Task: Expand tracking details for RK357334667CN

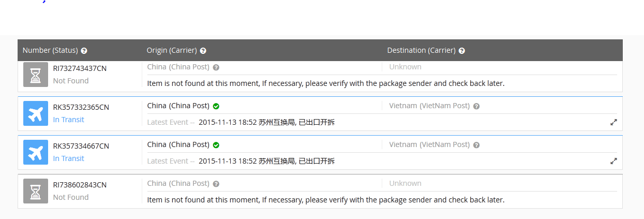Action: pos(613,161)
